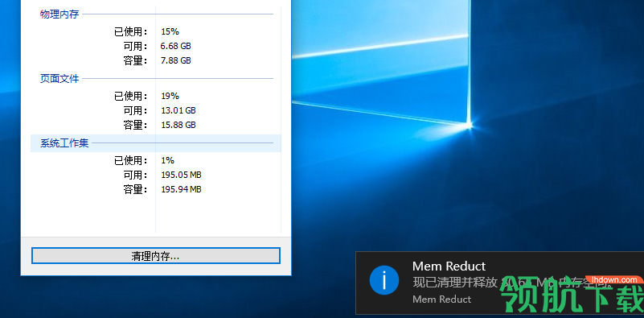Image resolution: width=644 pixels, height=318 pixels.
Task: Click the 可用 label under 页面文件
Action: pyautogui.click(x=136, y=110)
